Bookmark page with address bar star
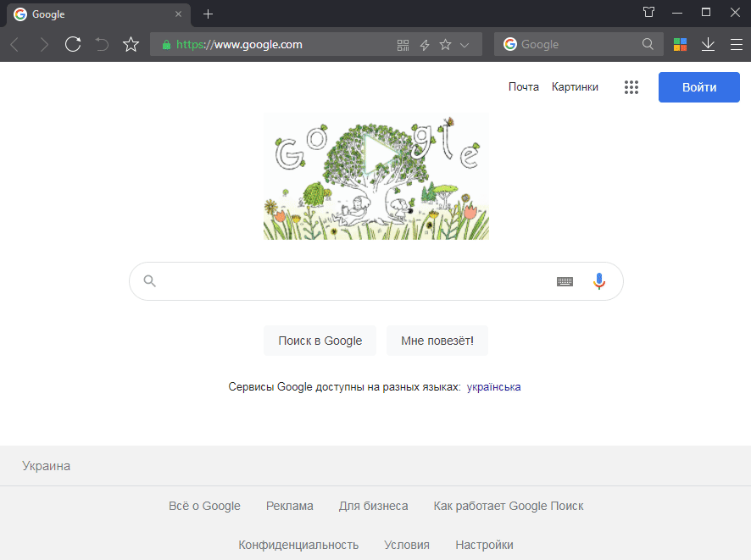This screenshot has height=560, width=751. [x=445, y=45]
